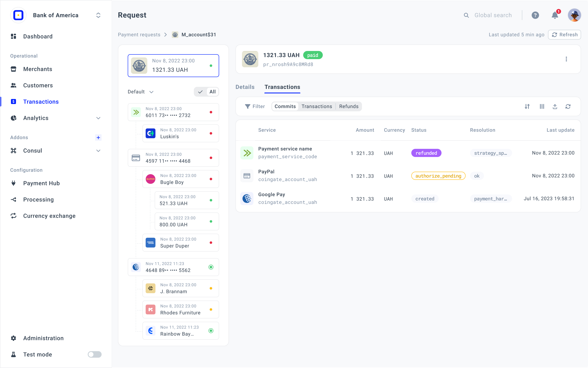Open the columns layout icon
This screenshot has height=368, width=588.
(542, 106)
